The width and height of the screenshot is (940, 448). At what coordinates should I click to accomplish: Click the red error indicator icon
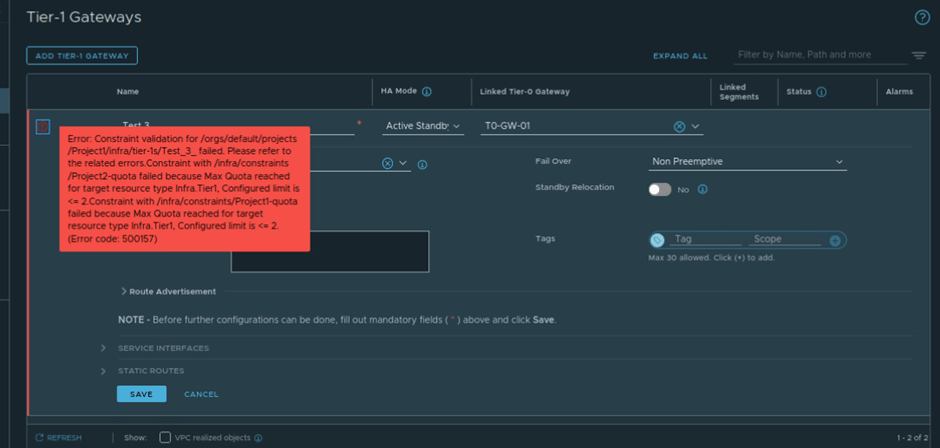[x=43, y=126]
